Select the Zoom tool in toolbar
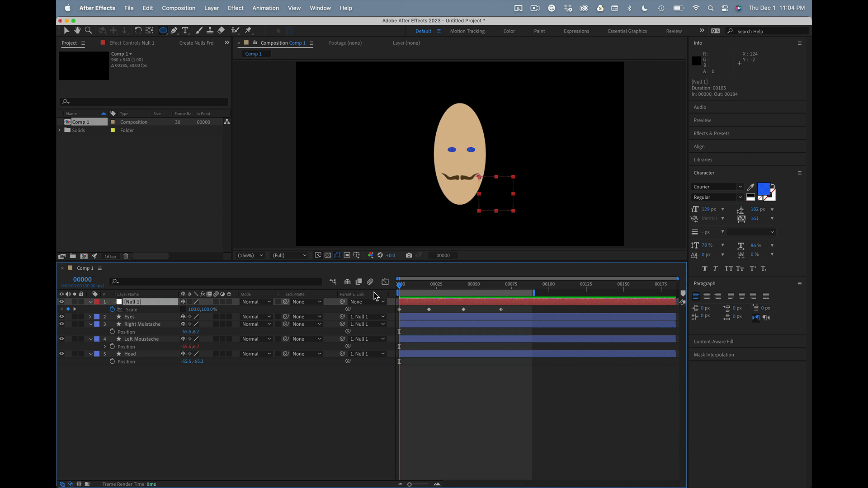Viewport: 868px width, 488px height. 89,30
